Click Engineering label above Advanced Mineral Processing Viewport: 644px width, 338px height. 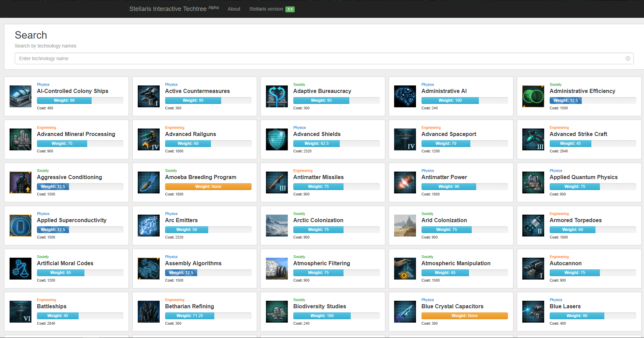click(x=46, y=127)
